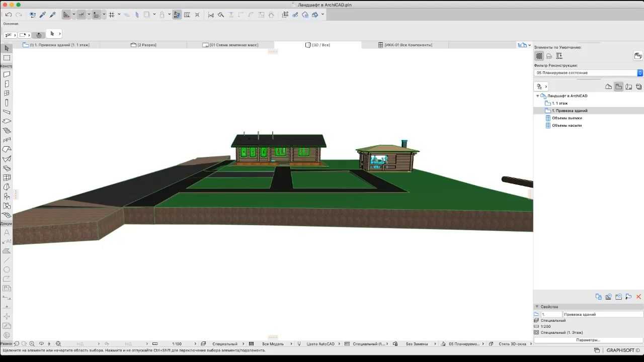Toggle grid snap icon in toolbar

pos(112,15)
